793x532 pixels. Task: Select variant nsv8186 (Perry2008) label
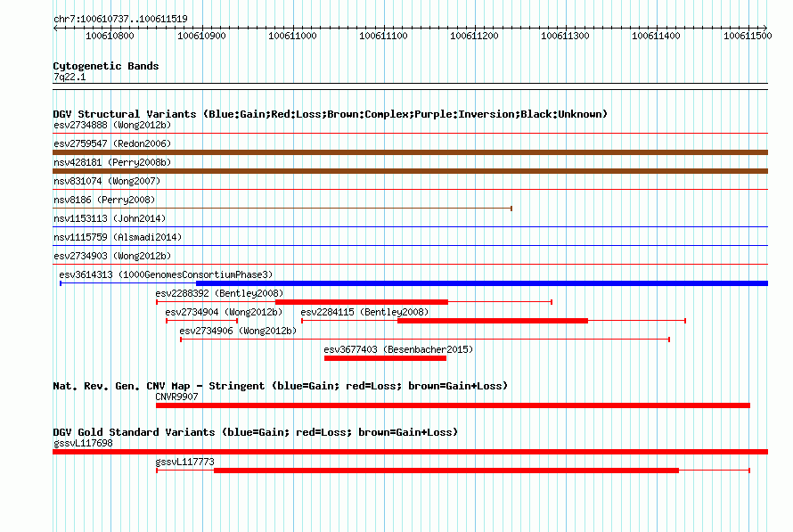tap(104, 200)
